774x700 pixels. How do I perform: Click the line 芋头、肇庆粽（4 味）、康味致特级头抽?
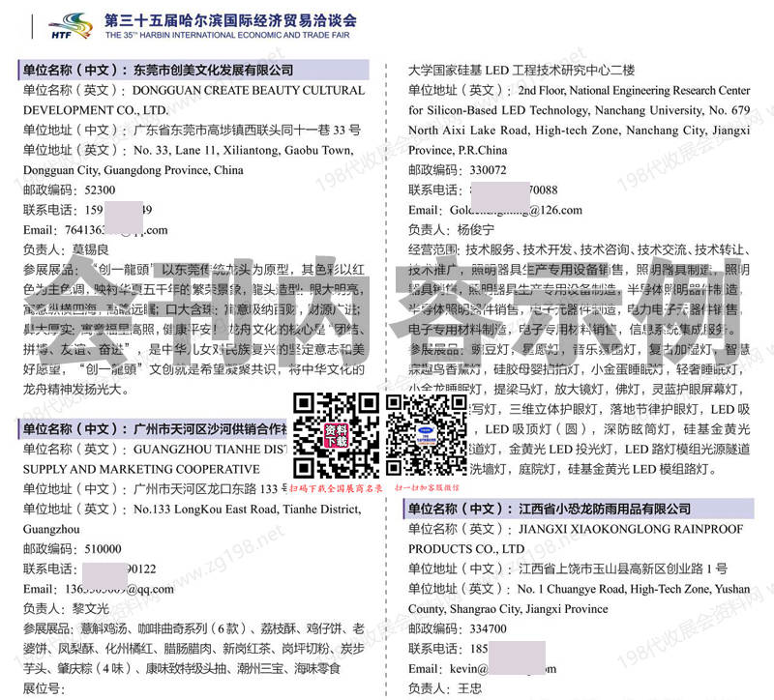182,669
